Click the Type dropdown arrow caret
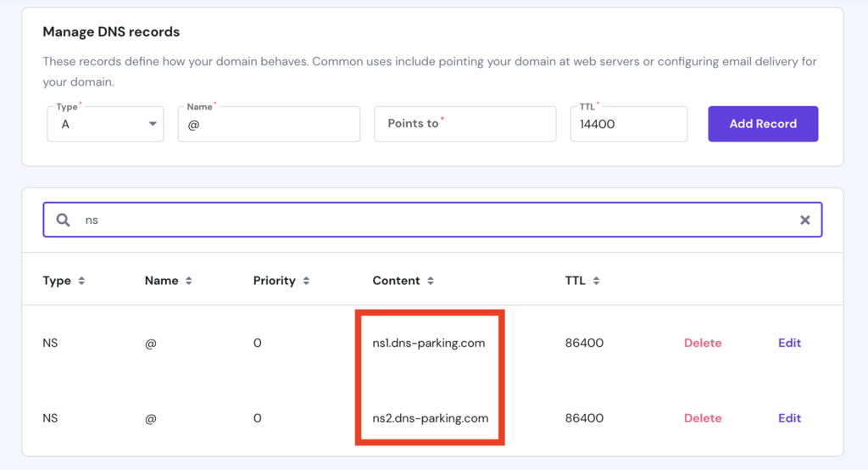Screen dimensions: 868x470 click(x=153, y=124)
